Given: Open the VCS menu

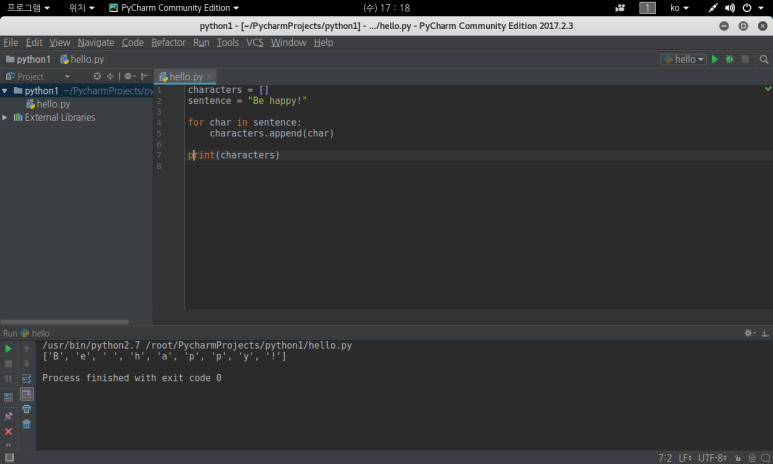Looking at the screenshot, I should (x=255, y=42).
